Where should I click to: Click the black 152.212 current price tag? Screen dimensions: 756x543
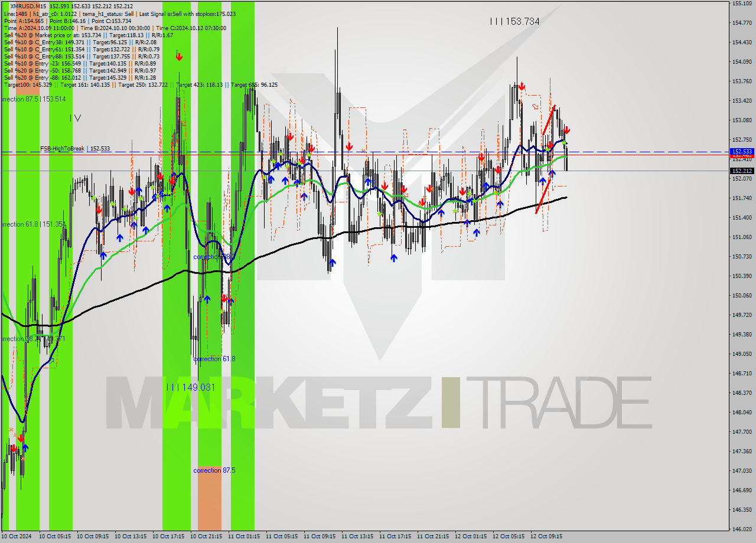point(742,171)
